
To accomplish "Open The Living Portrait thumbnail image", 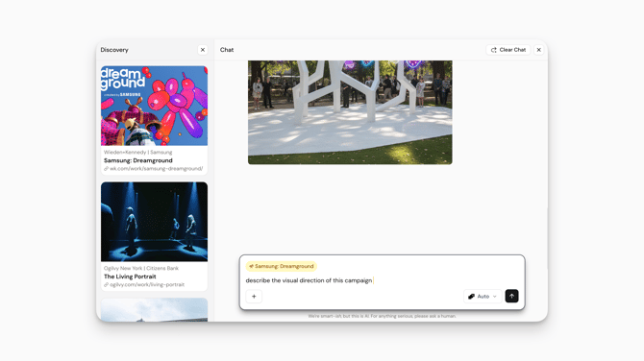I will 154,222.
